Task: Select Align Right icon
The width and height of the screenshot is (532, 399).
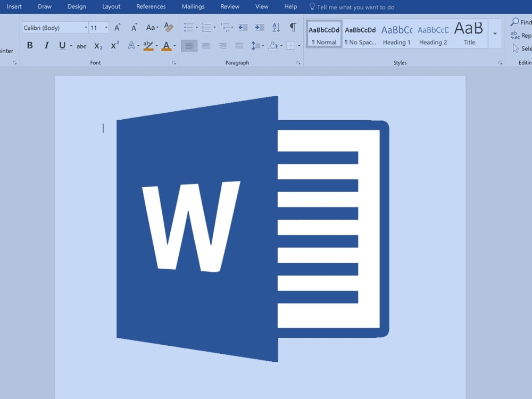Action: (x=222, y=46)
